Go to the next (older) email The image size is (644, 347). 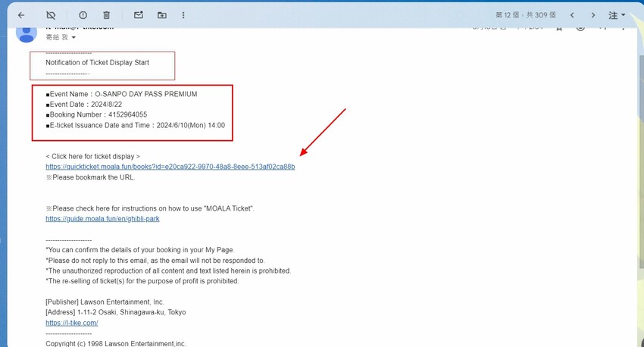[x=593, y=15]
